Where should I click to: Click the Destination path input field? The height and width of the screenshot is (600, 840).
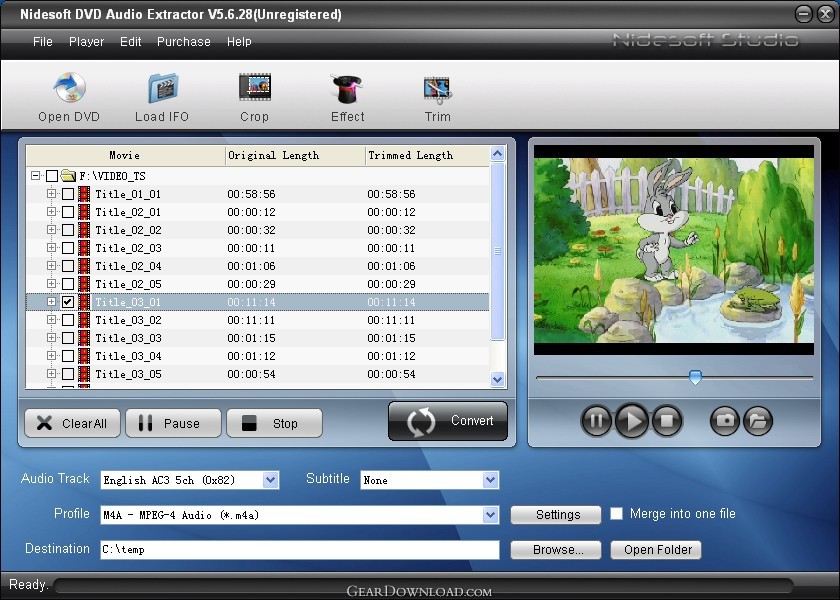coord(300,550)
